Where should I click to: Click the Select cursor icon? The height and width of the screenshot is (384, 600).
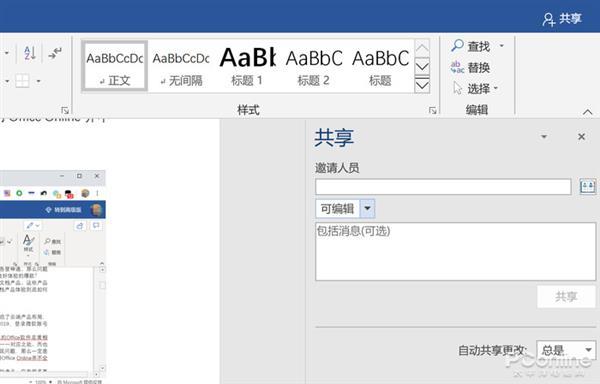pos(458,88)
